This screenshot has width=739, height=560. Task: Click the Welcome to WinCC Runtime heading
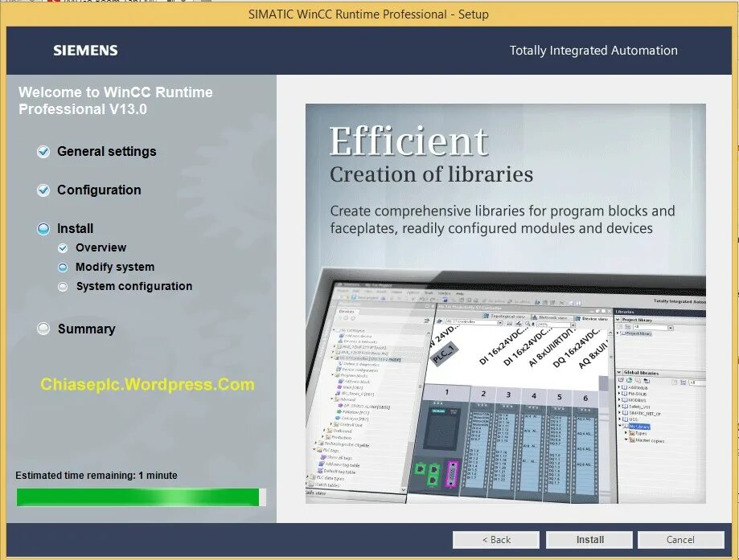pyautogui.click(x=116, y=100)
